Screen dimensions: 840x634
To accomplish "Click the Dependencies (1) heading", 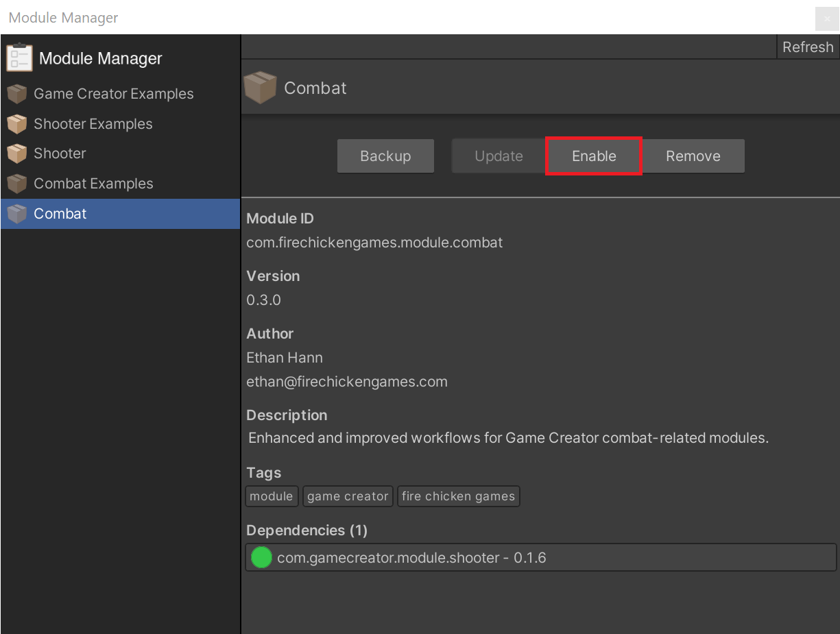I will pos(307,531).
